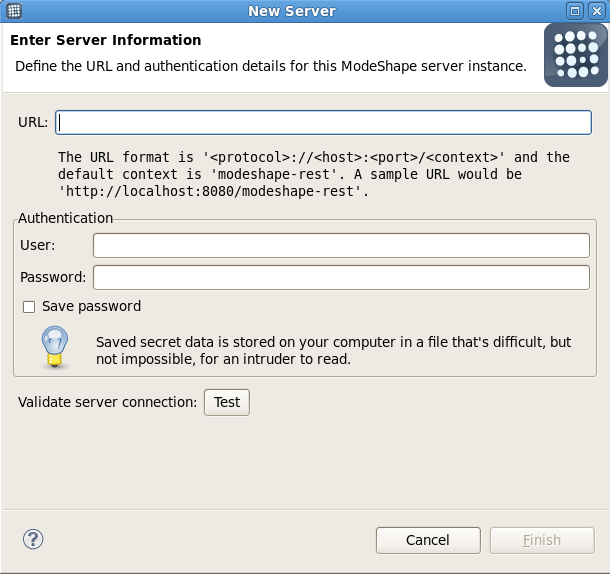Image resolution: width=610 pixels, height=574 pixels.
Task: Maximize the New Server dialog
Action: point(574,11)
